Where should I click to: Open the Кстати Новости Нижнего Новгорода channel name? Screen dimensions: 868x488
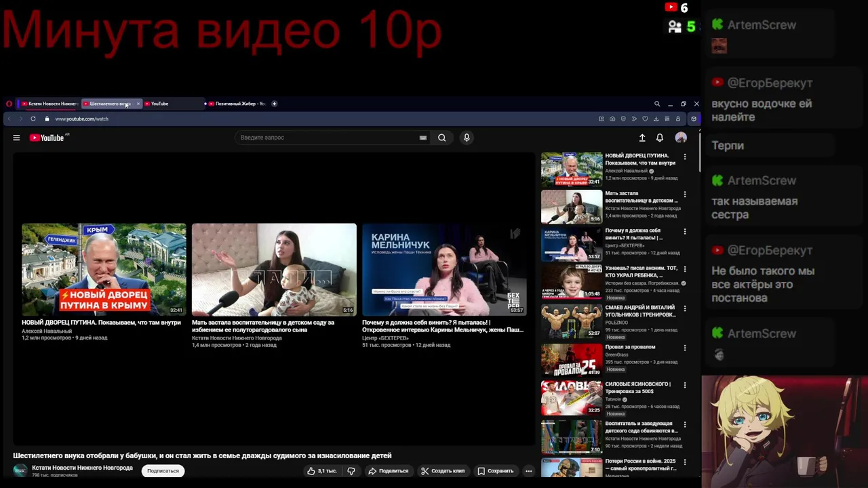[82, 468]
